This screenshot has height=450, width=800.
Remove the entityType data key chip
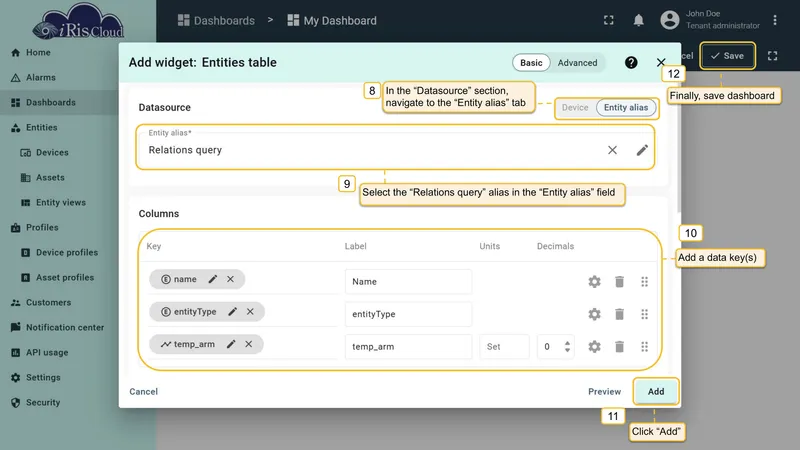point(250,312)
